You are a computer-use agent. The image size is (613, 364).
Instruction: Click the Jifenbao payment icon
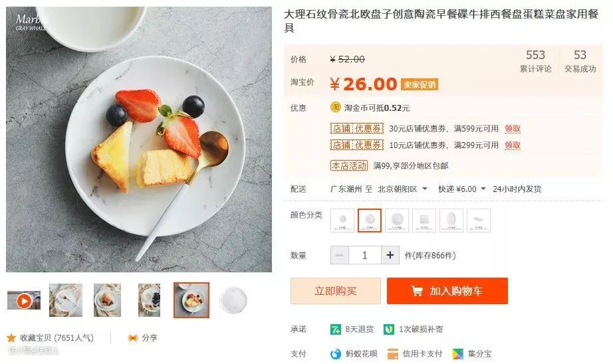(458, 354)
